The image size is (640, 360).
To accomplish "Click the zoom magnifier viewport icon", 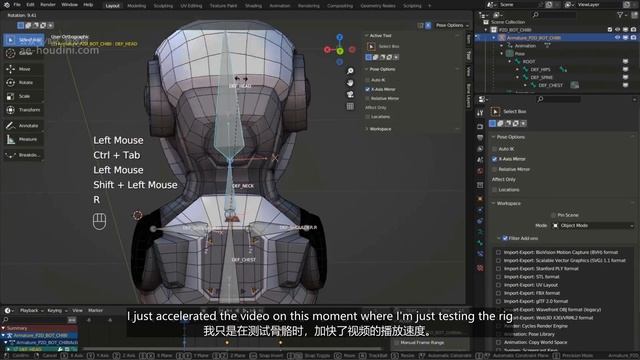I will tap(350, 71).
